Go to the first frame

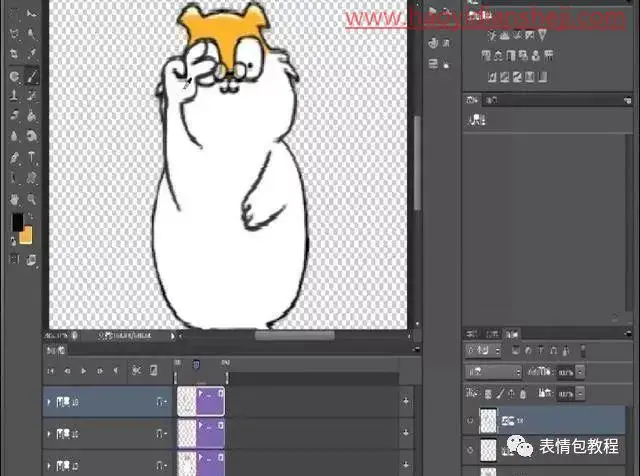51,371
